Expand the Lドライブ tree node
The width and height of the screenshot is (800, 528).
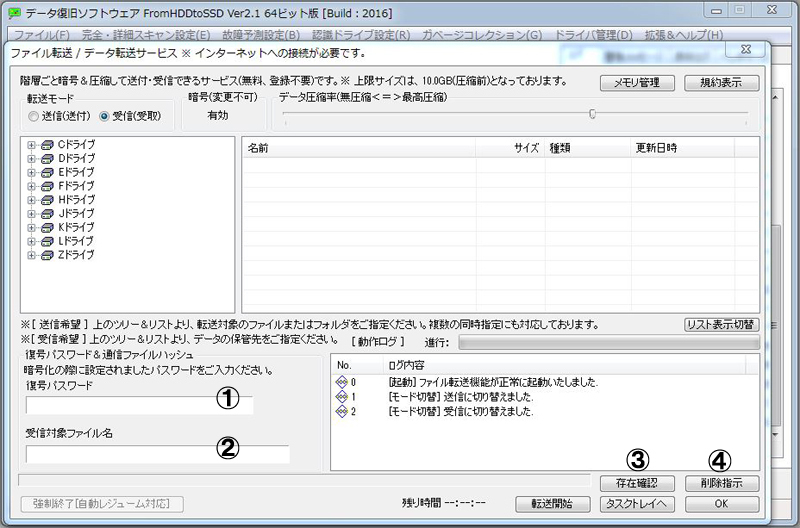click(x=32, y=241)
